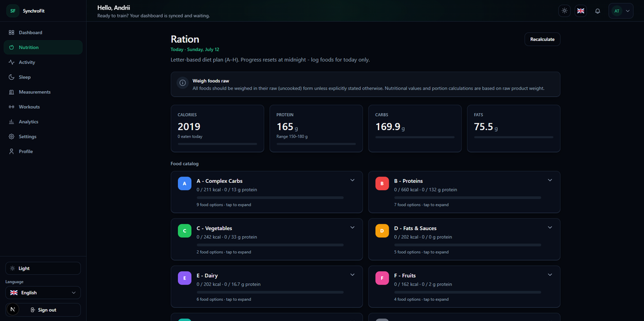Expand the A - Complex Carbs card chevron
The image size is (644, 321).
[x=352, y=180]
